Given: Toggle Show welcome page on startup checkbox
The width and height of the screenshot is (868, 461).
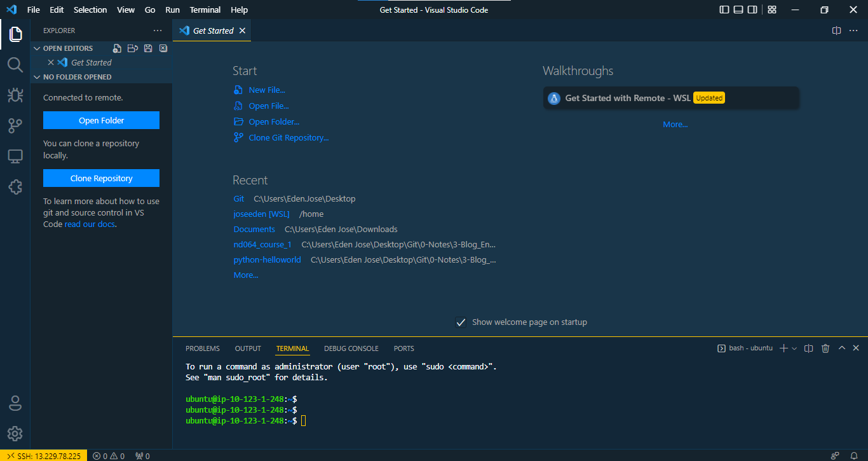Looking at the screenshot, I should (461, 322).
